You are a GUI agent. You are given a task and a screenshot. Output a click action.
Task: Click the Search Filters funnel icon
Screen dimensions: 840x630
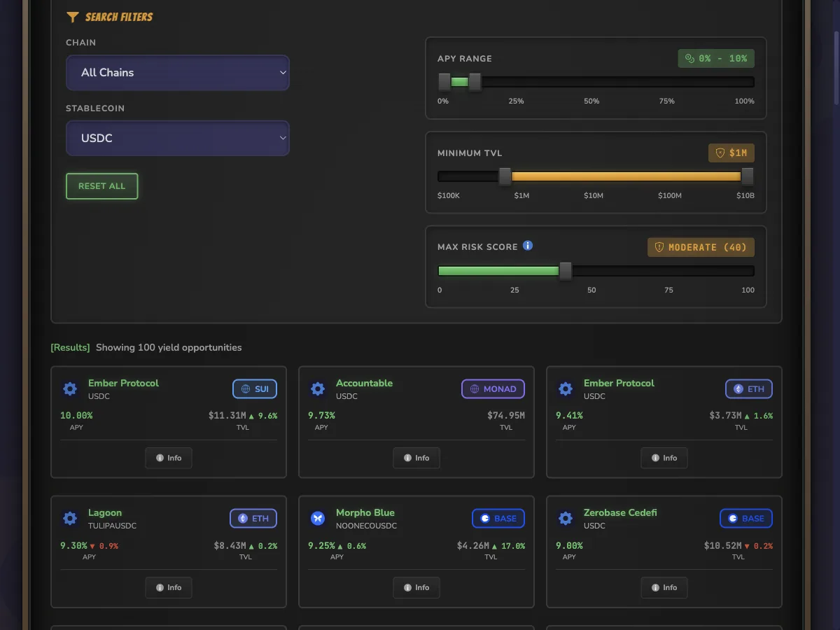pyautogui.click(x=72, y=17)
